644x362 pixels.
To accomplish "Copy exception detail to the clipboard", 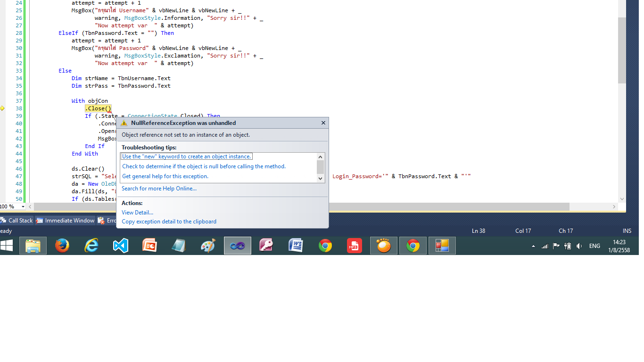I will [x=169, y=222].
